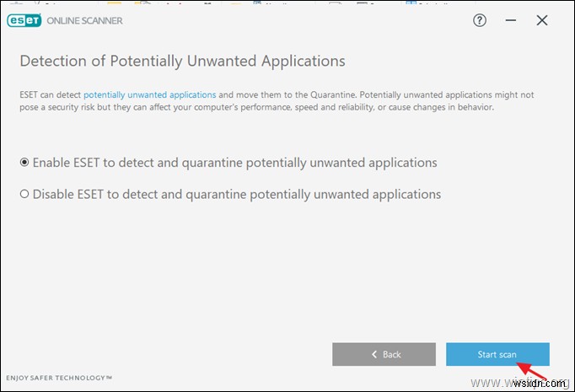Image resolution: width=575 pixels, height=392 pixels.
Task: Go back with the Back button
Action: (x=384, y=354)
